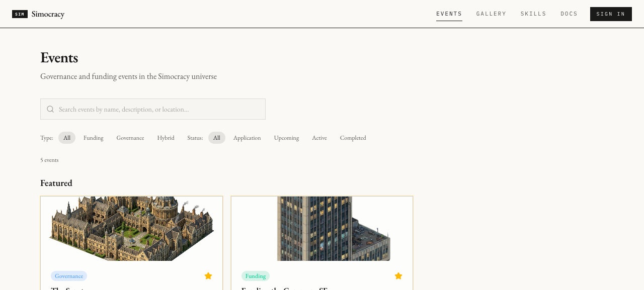
Task: Filter by Active status
Action: pos(319,138)
